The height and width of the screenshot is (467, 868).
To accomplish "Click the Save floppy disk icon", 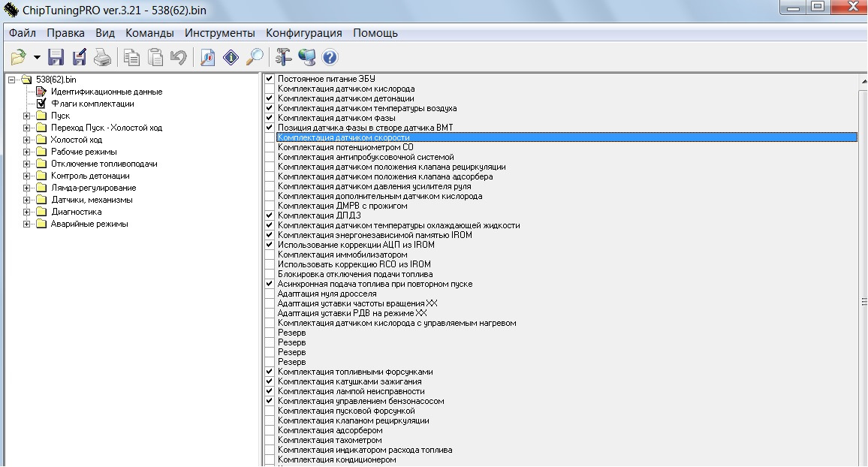I will pos(56,57).
